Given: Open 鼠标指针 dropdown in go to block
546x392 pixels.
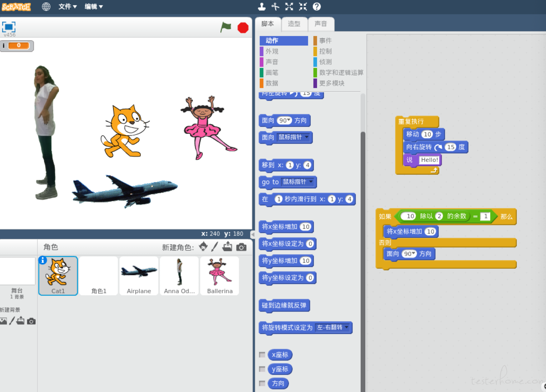Looking at the screenshot, I should 298,182.
